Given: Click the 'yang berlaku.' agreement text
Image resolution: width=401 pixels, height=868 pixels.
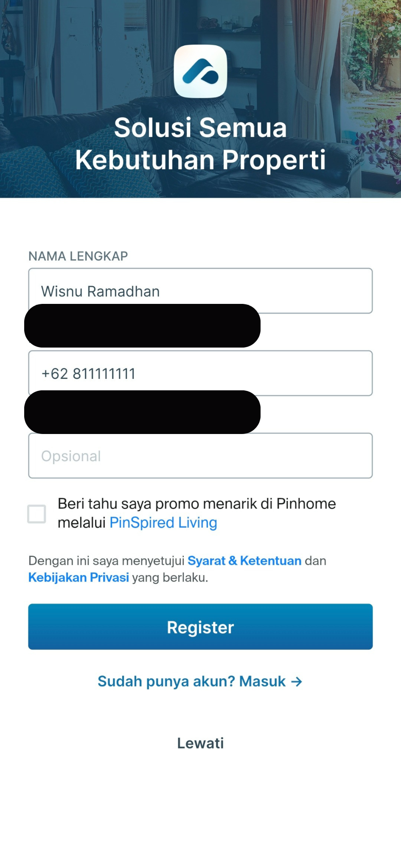Looking at the screenshot, I should click(170, 577).
